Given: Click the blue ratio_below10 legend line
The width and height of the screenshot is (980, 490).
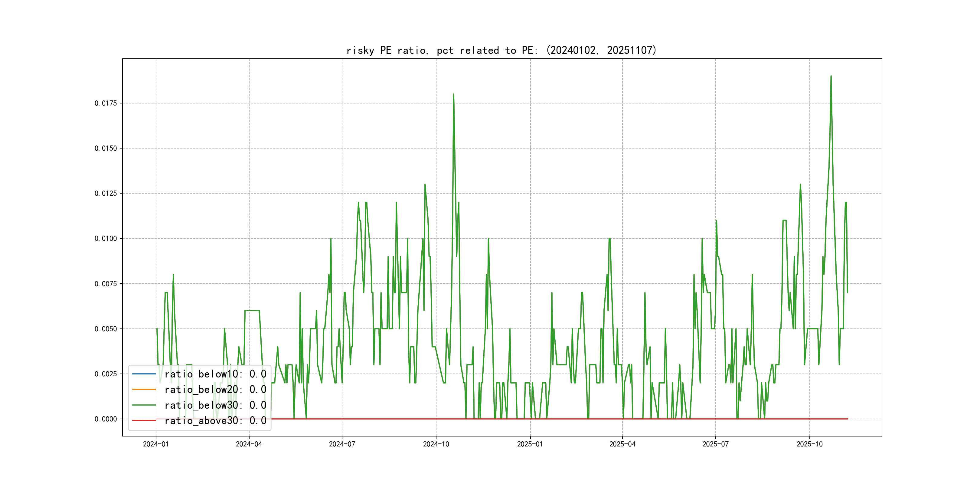Looking at the screenshot, I should tap(144, 374).
